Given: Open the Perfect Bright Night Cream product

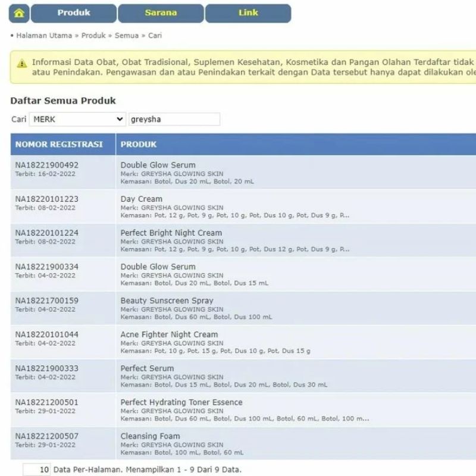Looking at the screenshot, I should tap(171, 233).
